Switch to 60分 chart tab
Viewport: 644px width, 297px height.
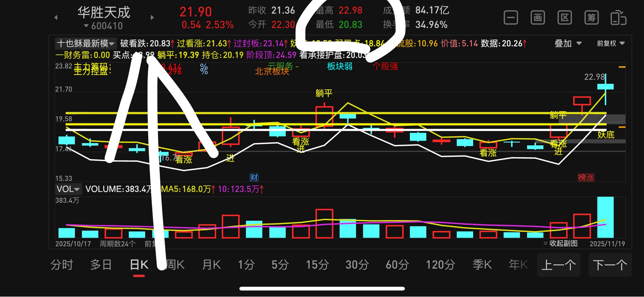pyautogui.click(x=397, y=265)
